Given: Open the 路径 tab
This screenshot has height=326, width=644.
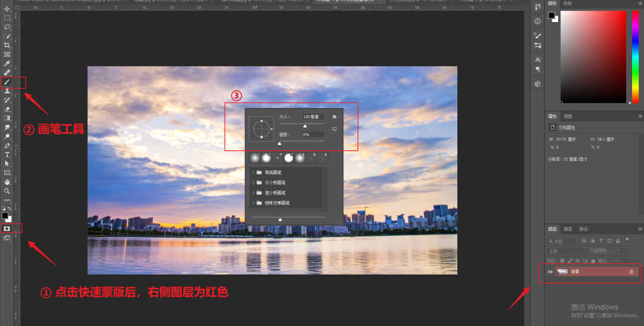Looking at the screenshot, I should coord(583,229).
